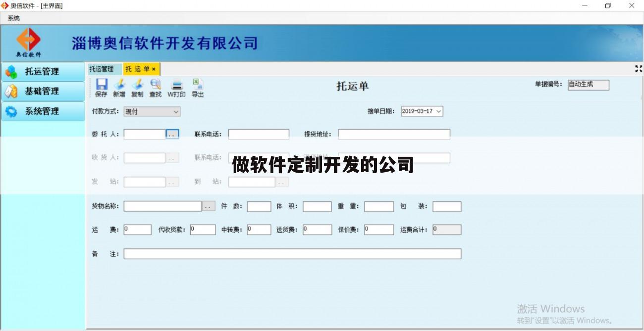The image size is (644, 331).
Task: Click the 保存 (Save) toolbar icon
Action: pos(102,86)
